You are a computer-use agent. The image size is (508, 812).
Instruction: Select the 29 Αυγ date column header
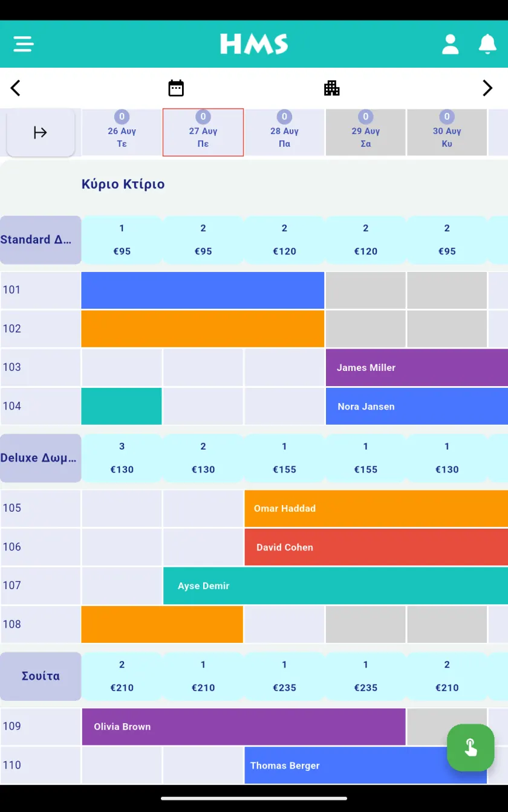click(366, 132)
